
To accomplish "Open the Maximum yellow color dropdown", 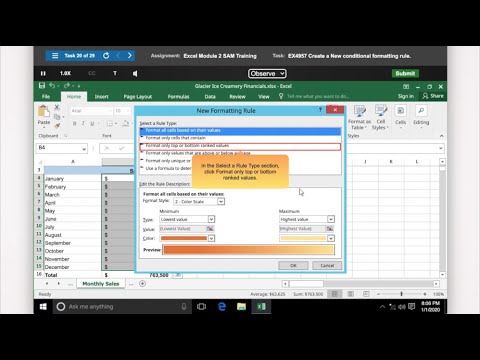I will [x=331, y=238].
